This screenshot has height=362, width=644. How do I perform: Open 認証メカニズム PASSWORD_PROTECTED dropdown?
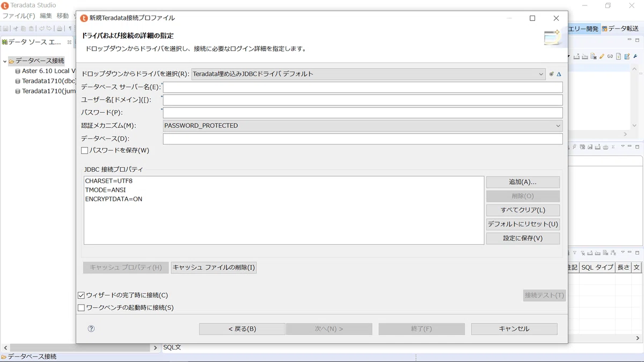[x=363, y=126]
